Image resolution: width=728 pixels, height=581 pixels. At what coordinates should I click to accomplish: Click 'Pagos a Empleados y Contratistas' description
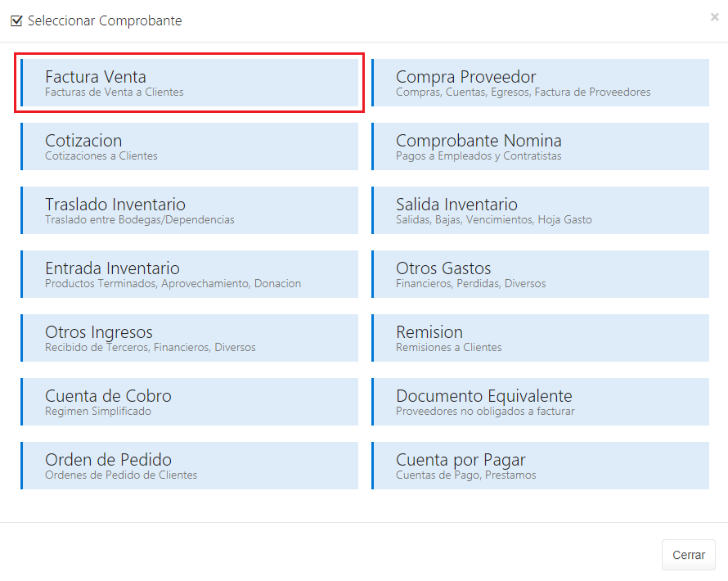coord(479,156)
